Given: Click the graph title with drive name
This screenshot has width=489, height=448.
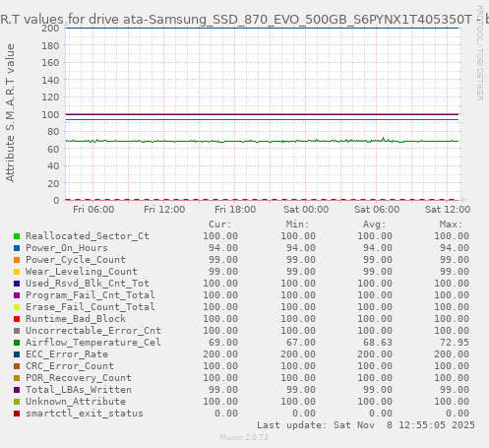Looking at the screenshot, I should coord(244,20).
